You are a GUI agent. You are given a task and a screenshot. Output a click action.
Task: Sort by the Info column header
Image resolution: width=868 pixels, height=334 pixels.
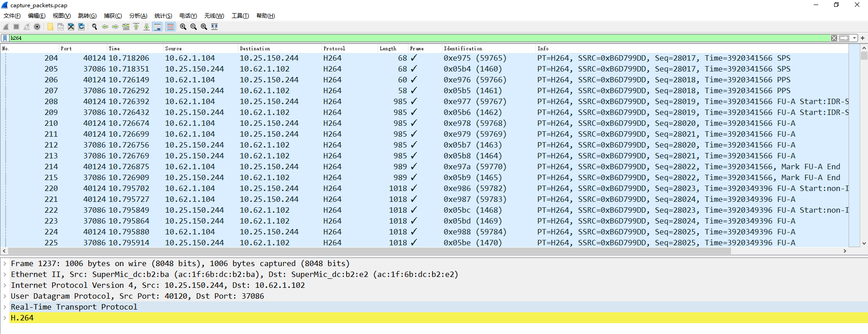click(693, 48)
